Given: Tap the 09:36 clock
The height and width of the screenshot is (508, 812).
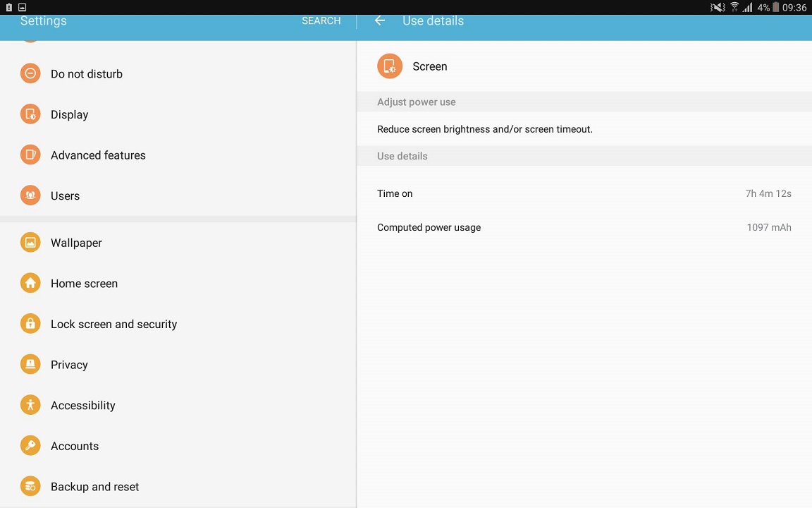Looking at the screenshot, I should [794, 7].
